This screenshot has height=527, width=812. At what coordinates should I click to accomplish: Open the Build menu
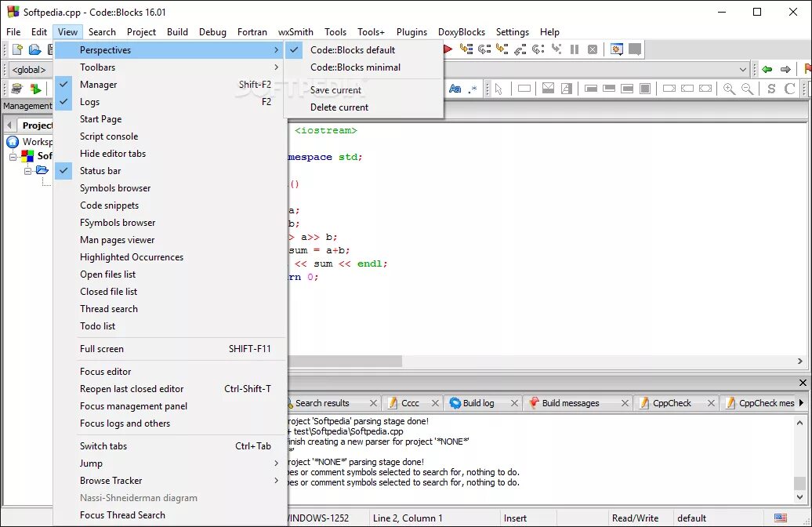(x=178, y=31)
